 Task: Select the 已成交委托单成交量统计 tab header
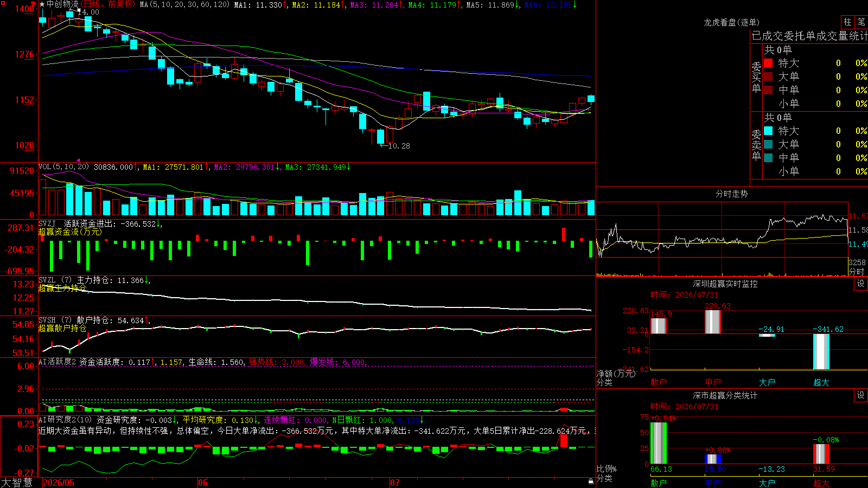[809, 36]
